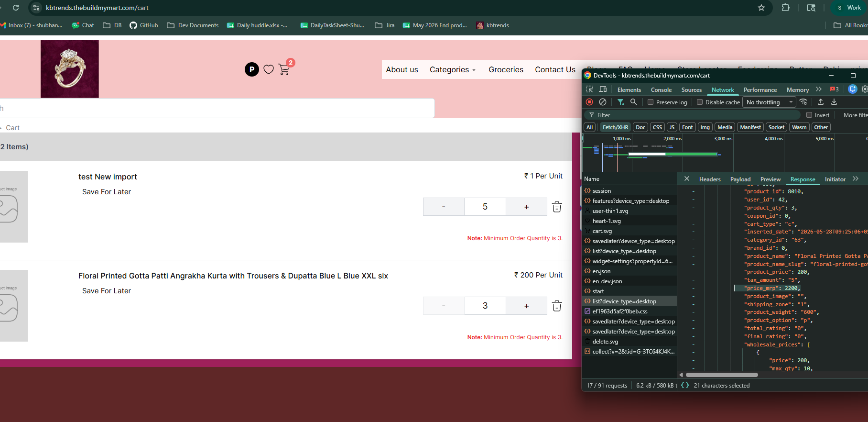868x422 pixels.
Task: Stop recording the network log
Action: [x=589, y=102]
